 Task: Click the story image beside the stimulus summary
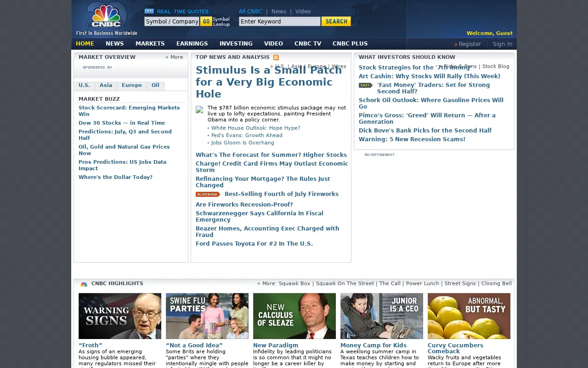tap(199, 109)
